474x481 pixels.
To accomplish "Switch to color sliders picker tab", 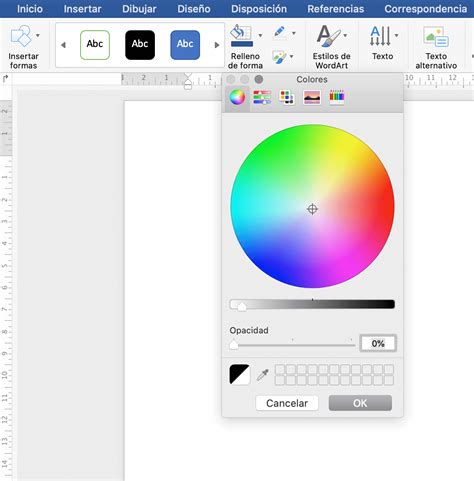I will coord(262,97).
